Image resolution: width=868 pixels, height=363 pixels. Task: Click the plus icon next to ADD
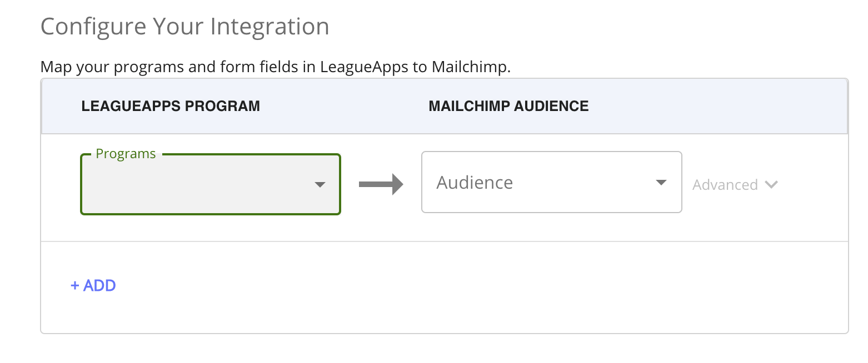(x=76, y=285)
